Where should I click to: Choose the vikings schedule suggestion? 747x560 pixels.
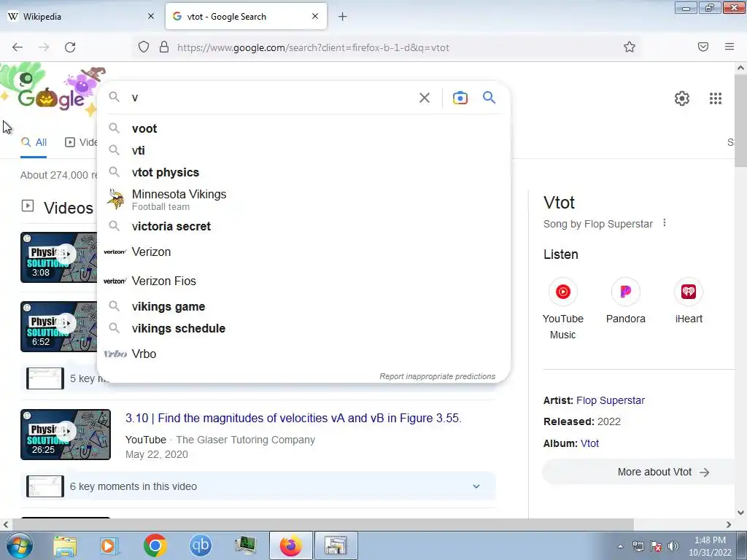[303, 329]
